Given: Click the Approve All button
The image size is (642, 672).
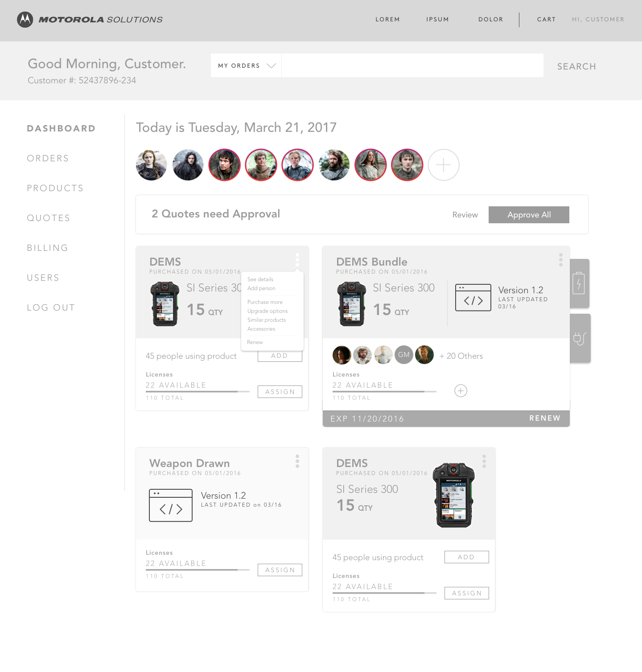Looking at the screenshot, I should click(x=529, y=215).
